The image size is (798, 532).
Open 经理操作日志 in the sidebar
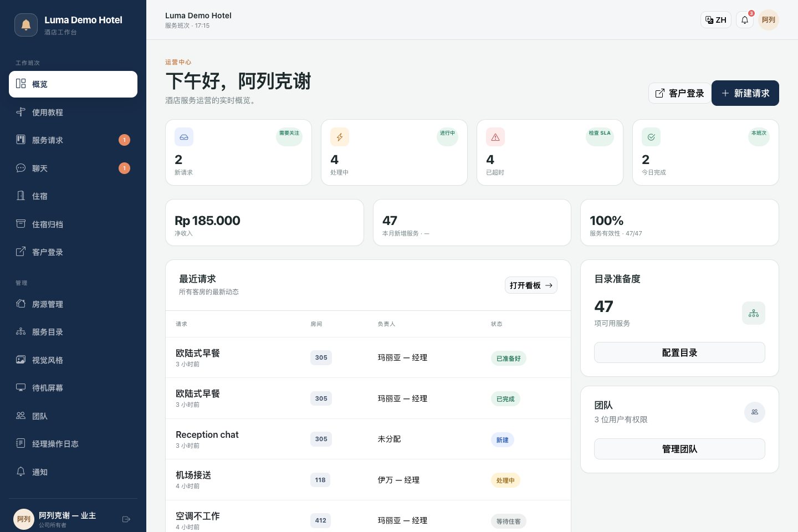tap(73, 444)
